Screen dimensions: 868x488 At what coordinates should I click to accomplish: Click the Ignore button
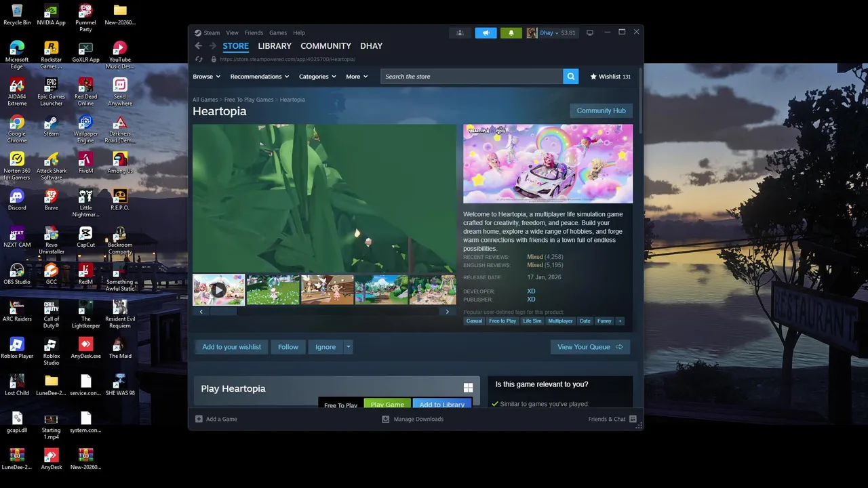[x=325, y=347]
